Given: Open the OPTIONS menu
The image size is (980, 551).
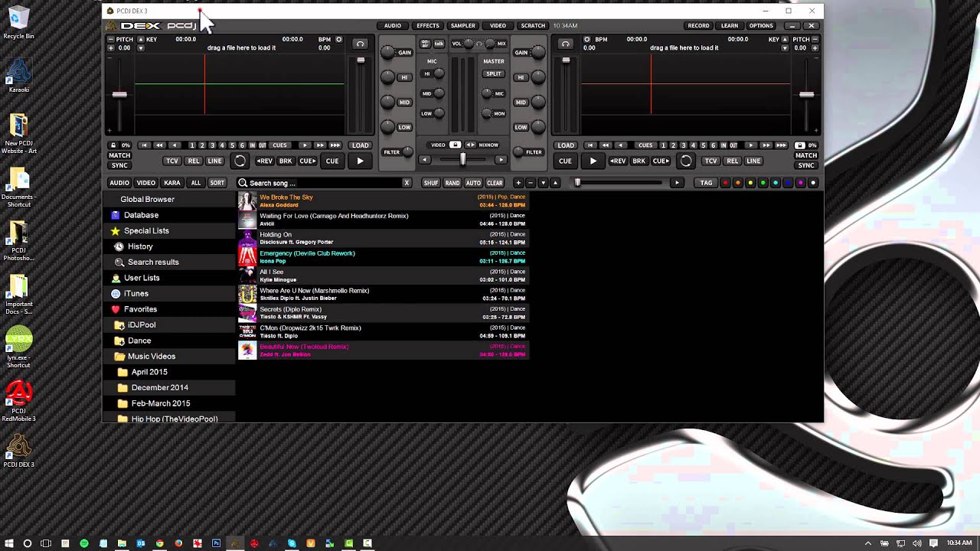Looking at the screenshot, I should 761,25.
